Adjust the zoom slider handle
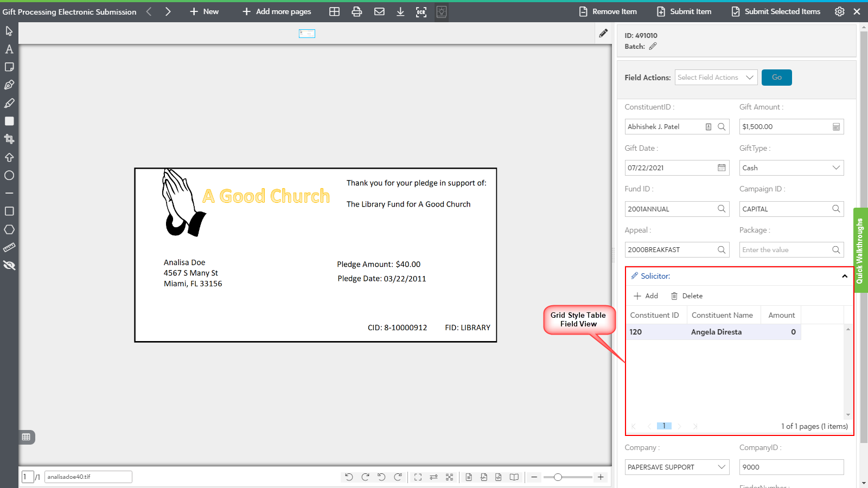Screen dimensions: 868x488 tap(558, 477)
